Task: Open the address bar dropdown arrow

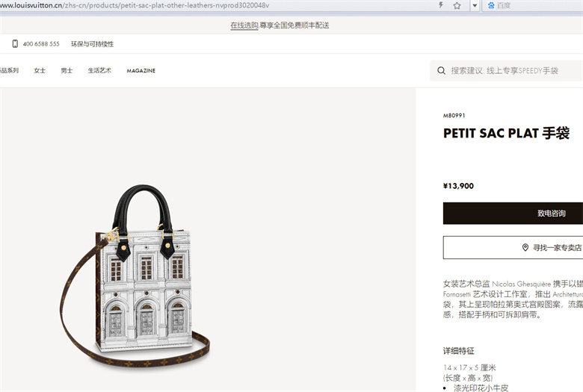Action: (475, 5)
